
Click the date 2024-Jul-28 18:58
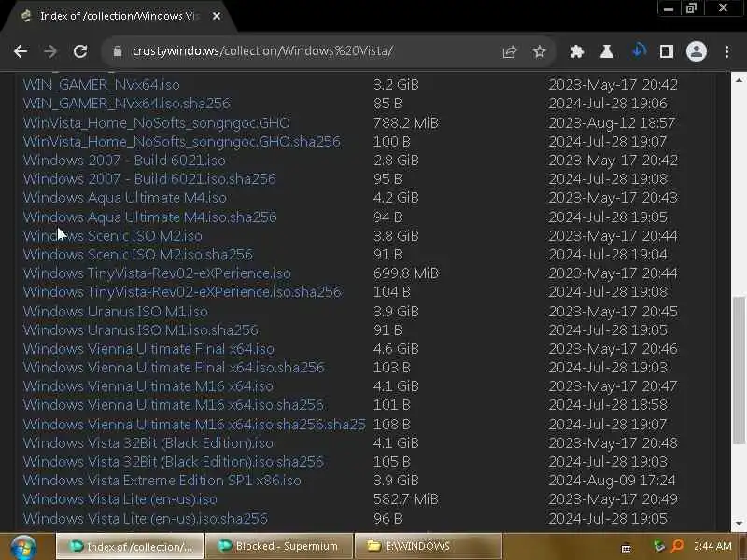coord(608,405)
